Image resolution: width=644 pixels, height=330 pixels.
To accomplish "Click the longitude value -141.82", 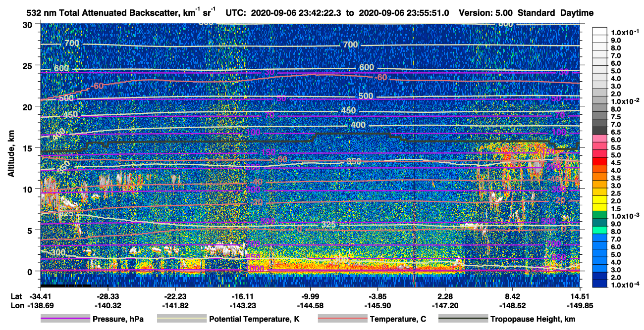I will tap(175, 305).
